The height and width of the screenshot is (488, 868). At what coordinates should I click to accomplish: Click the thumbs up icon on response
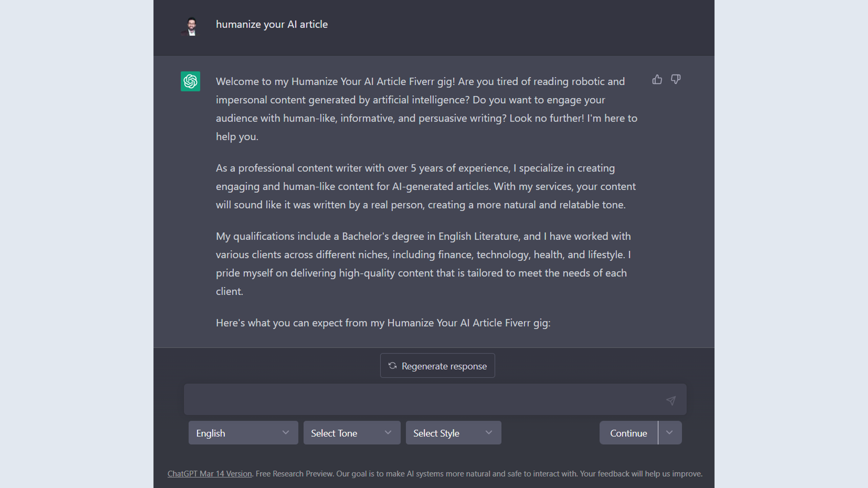[657, 79]
